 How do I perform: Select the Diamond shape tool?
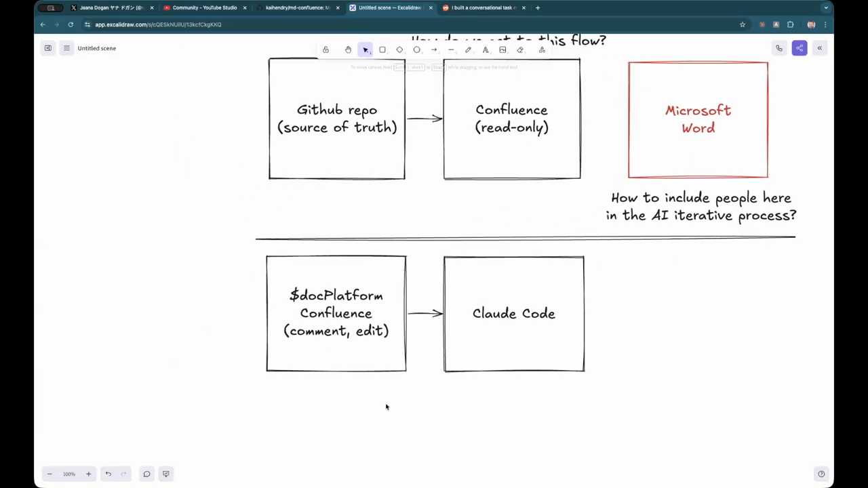399,49
